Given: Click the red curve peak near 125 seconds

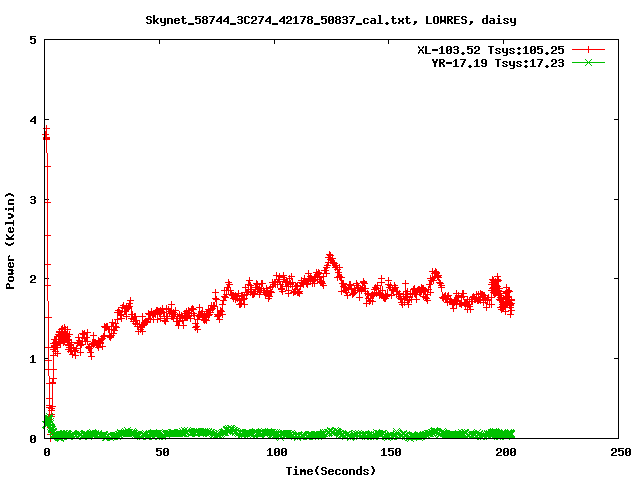Looking at the screenshot, I should click(x=330, y=257).
